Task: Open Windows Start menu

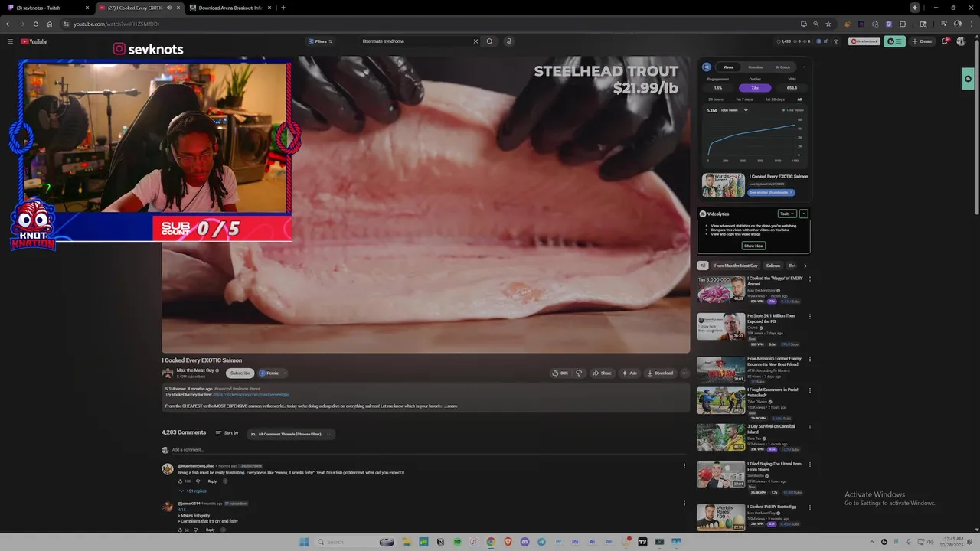Action: [304, 542]
